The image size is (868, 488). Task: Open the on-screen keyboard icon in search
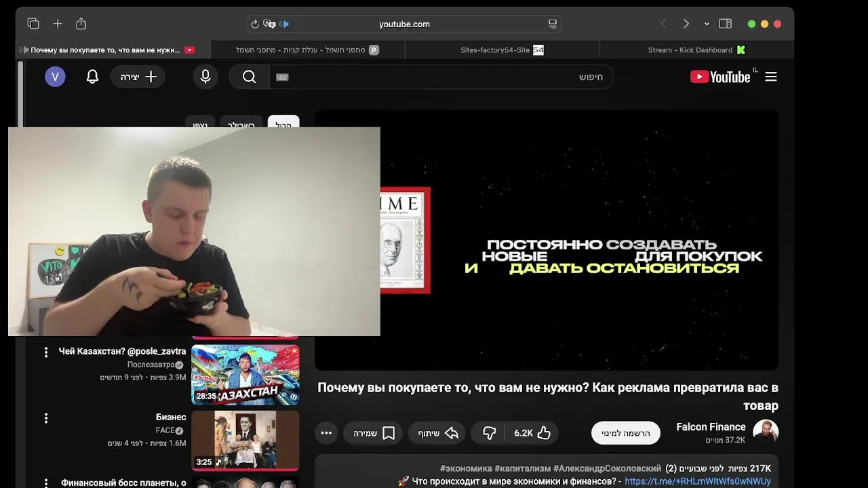(x=283, y=77)
